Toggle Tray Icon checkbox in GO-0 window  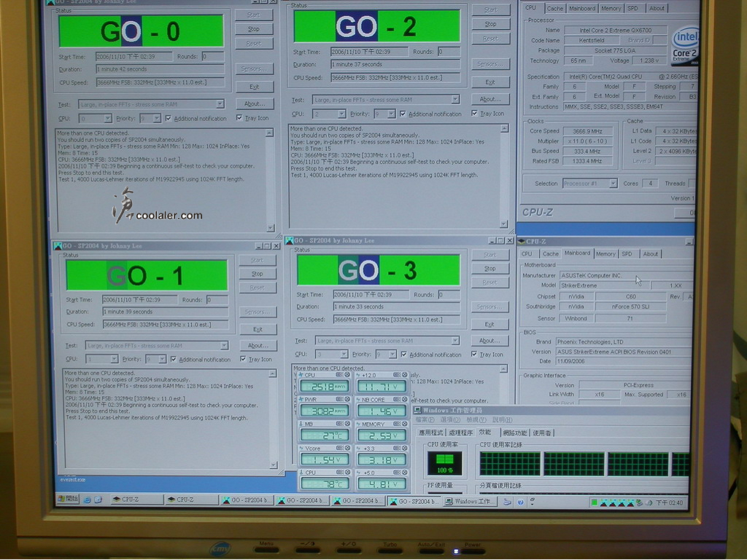[239, 118]
